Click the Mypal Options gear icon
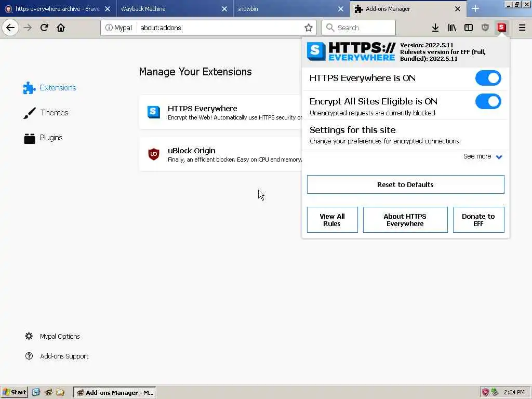Image resolution: width=532 pixels, height=399 pixels. (x=29, y=336)
